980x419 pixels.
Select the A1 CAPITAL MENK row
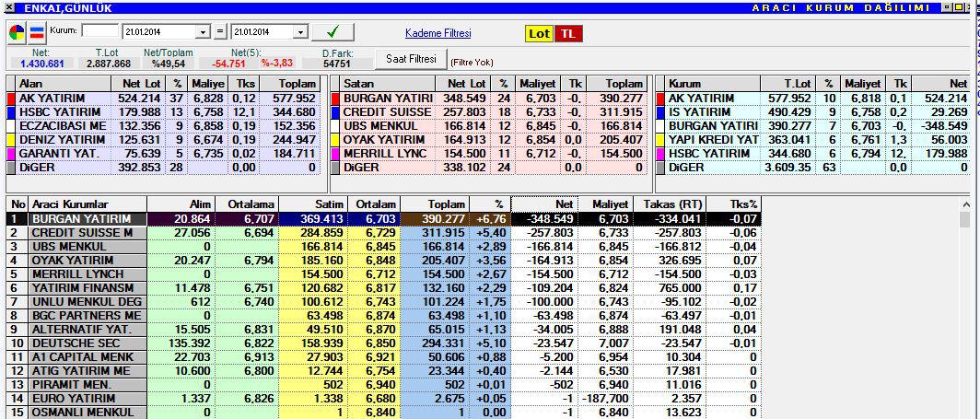tap(384, 357)
